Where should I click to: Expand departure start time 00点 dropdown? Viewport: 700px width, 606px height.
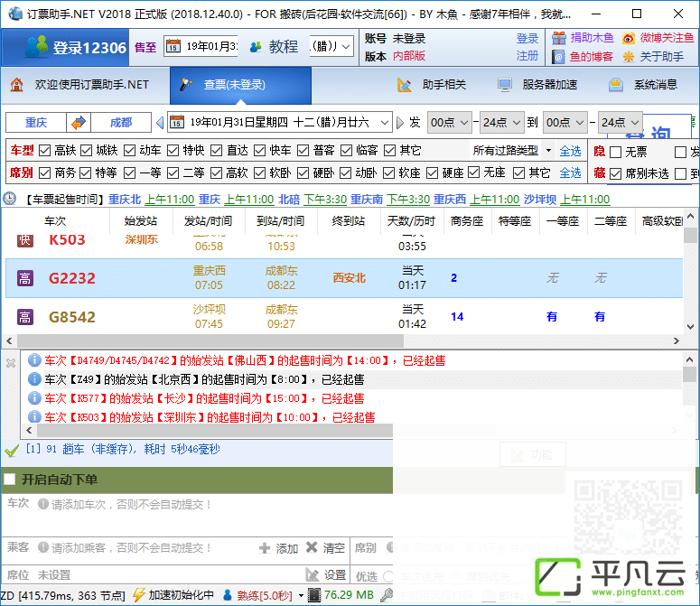click(464, 122)
